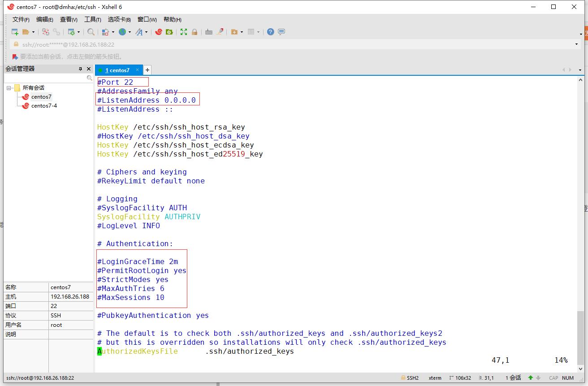Launch Xftp via red swirl toolbar icon
The width and height of the screenshot is (588, 386).
tap(158, 32)
